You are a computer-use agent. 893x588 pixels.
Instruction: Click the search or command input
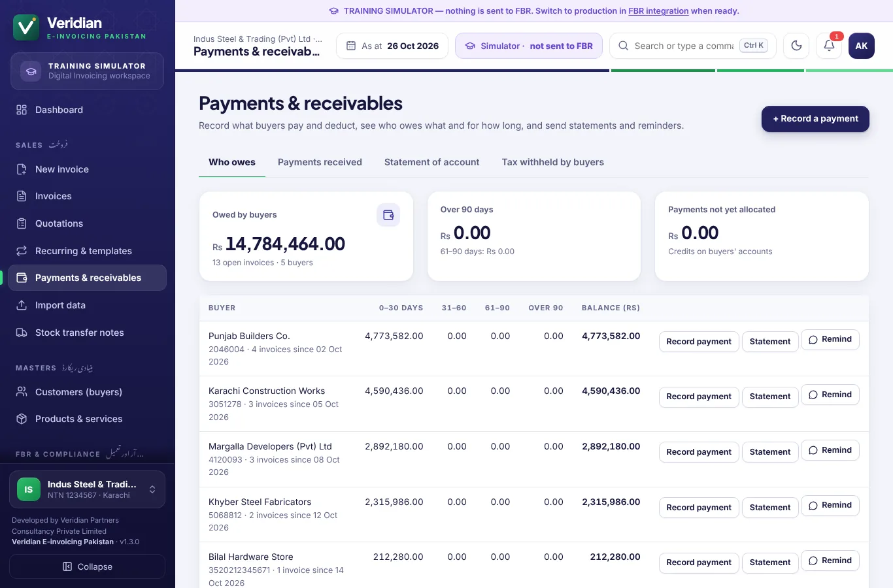(x=693, y=46)
